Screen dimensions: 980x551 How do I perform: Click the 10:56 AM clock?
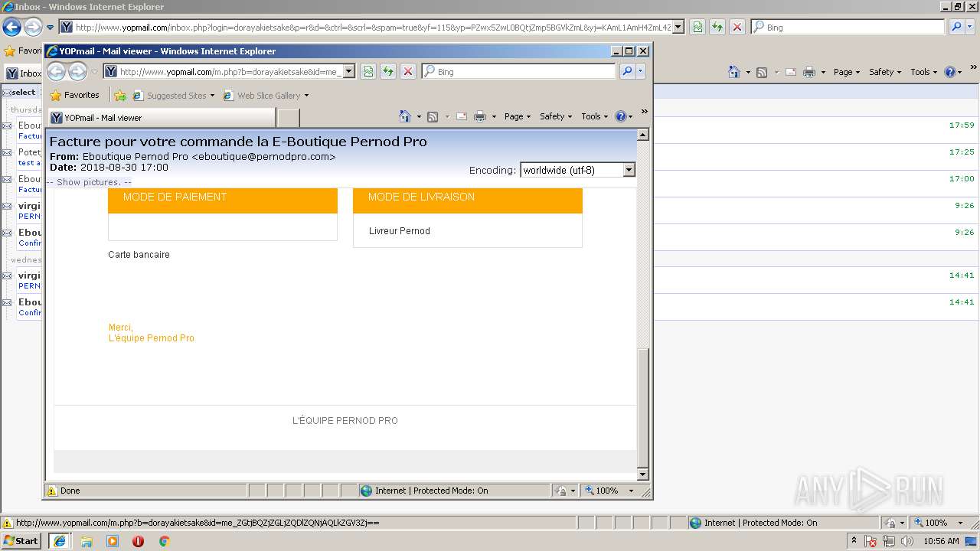[941, 541]
